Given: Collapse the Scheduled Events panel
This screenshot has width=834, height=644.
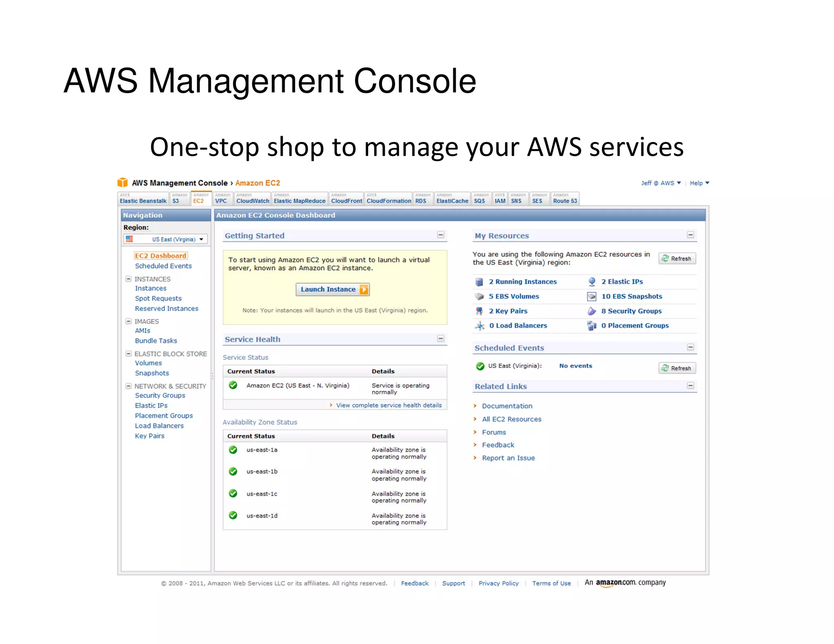Looking at the screenshot, I should pyautogui.click(x=691, y=347).
